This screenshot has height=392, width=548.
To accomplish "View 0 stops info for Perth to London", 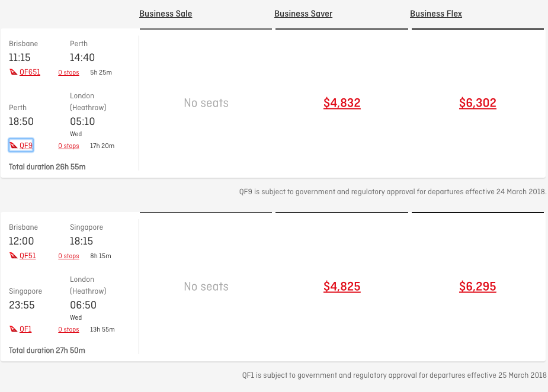I will tap(69, 146).
